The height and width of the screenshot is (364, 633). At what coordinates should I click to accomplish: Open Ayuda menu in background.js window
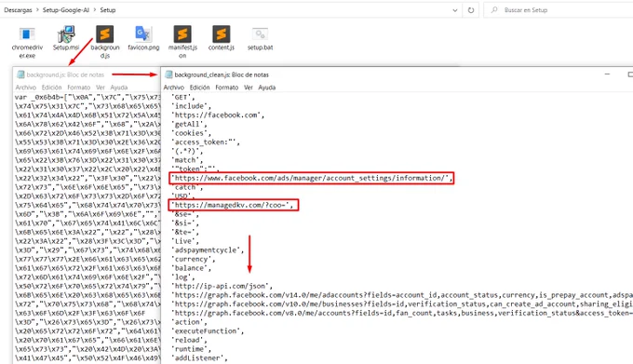point(119,88)
